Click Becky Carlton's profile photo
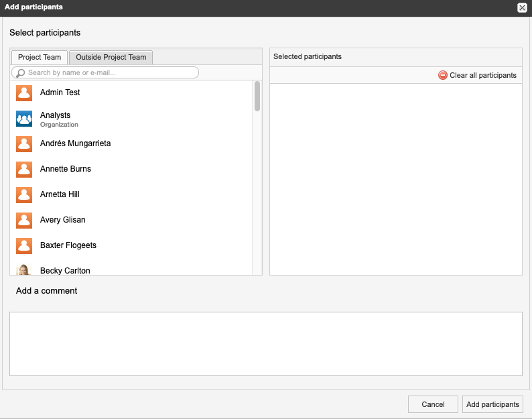 pos(24,270)
